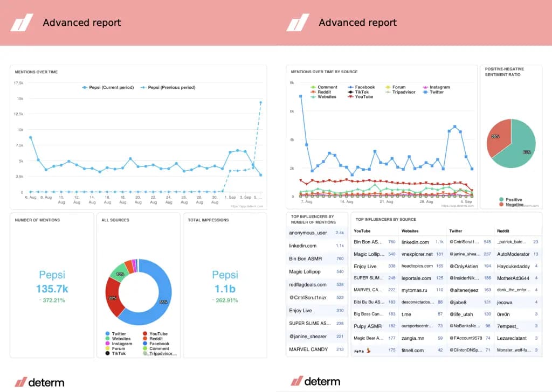Select the Instagram legend marker in All Sources
The image size is (552, 392).
pyautogui.click(x=107, y=343)
